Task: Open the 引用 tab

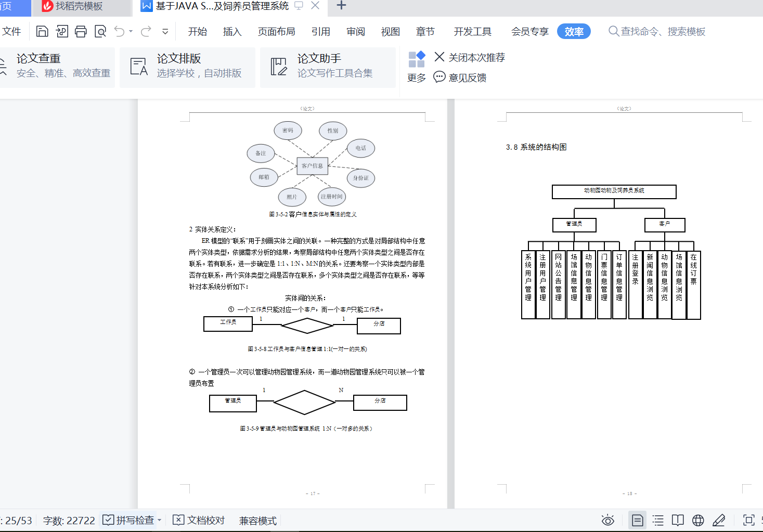Action: click(321, 32)
